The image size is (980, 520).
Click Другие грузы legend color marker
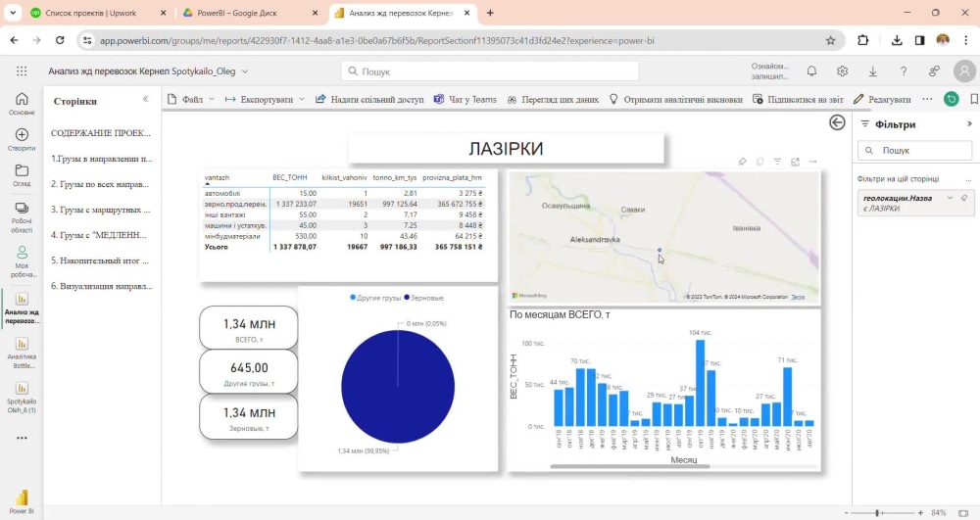click(x=353, y=297)
